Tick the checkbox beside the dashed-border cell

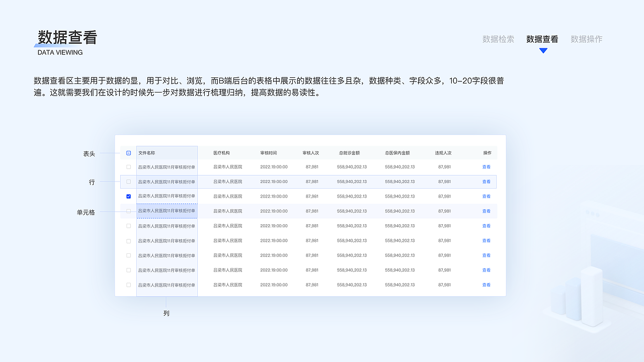pos(128,211)
